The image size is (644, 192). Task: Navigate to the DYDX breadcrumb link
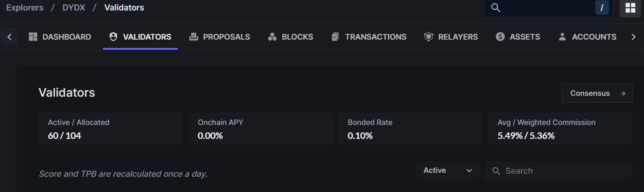(x=74, y=8)
